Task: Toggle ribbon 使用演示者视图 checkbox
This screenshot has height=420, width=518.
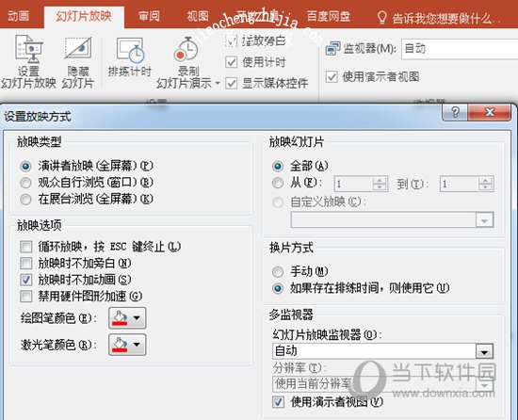Action: 332,77
